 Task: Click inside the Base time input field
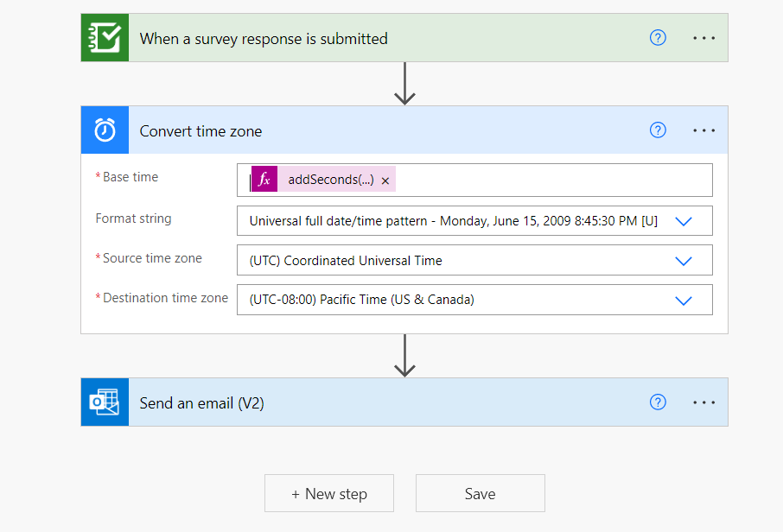point(553,180)
